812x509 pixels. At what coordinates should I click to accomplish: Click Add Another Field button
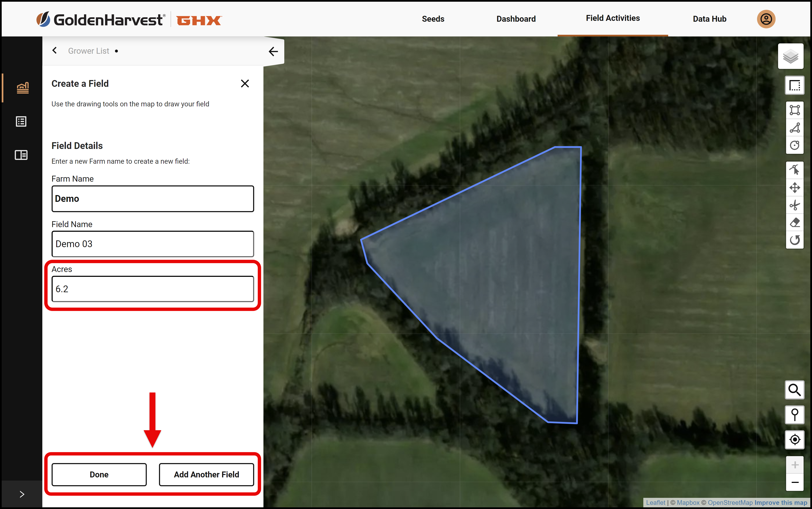[x=206, y=474]
